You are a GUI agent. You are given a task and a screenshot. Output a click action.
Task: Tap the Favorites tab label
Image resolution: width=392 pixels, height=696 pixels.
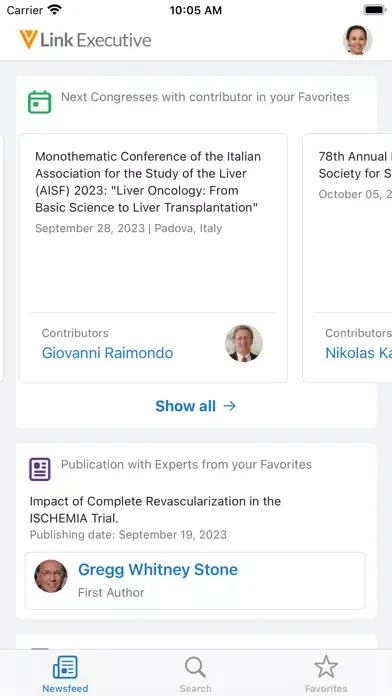coord(326,689)
